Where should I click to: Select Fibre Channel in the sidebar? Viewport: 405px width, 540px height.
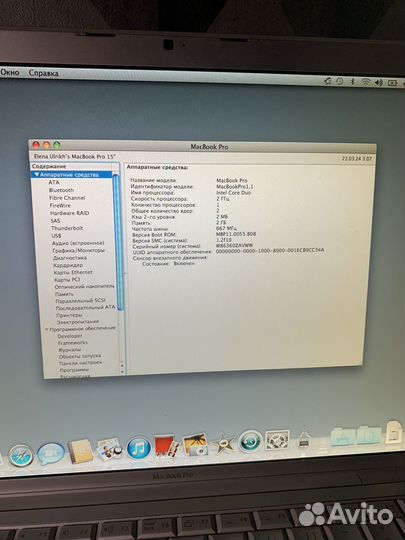[67, 198]
